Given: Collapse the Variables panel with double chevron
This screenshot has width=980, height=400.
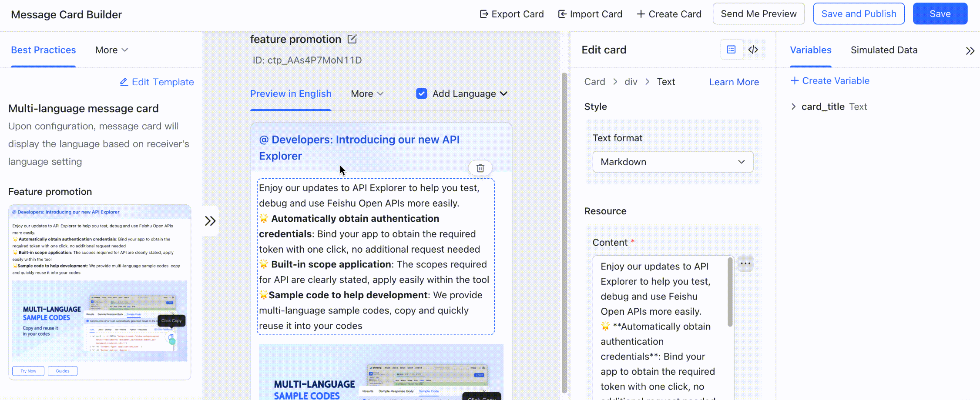Looking at the screenshot, I should (x=970, y=51).
